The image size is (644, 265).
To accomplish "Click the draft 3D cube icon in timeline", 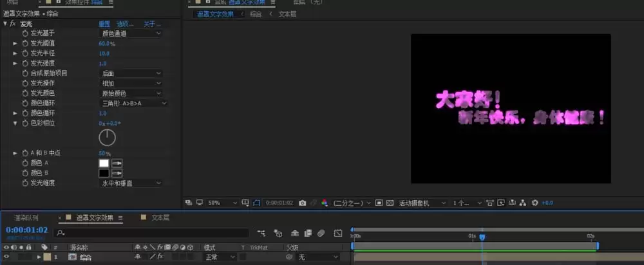I will tap(278, 233).
